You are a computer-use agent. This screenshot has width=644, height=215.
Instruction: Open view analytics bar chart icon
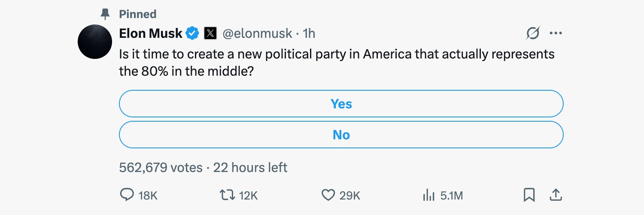click(429, 196)
